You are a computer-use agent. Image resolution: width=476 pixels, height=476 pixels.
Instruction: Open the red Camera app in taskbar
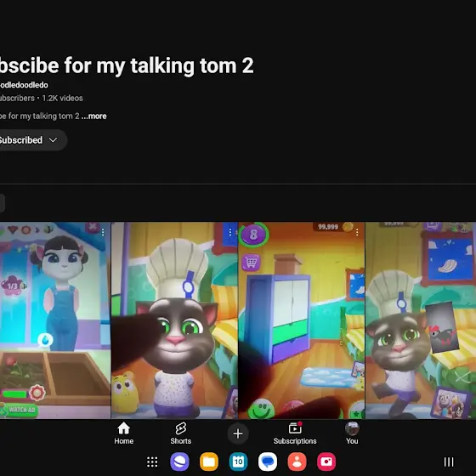point(326,462)
